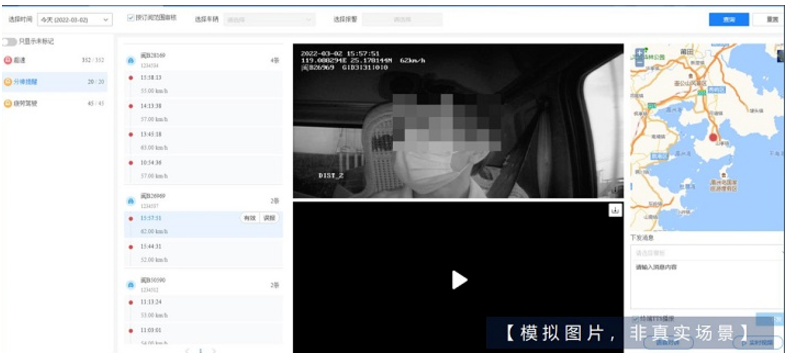Open the message template dropdown
Screen dimensions: 791x364
(709, 252)
